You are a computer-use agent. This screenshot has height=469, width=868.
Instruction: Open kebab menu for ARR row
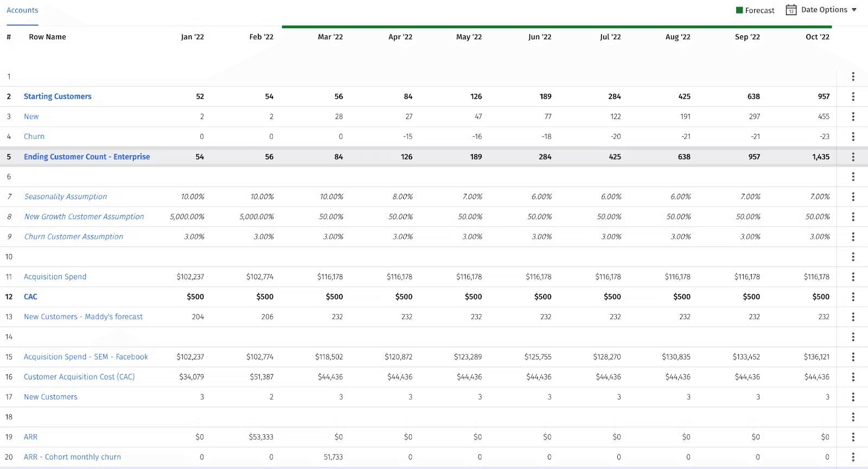click(853, 437)
